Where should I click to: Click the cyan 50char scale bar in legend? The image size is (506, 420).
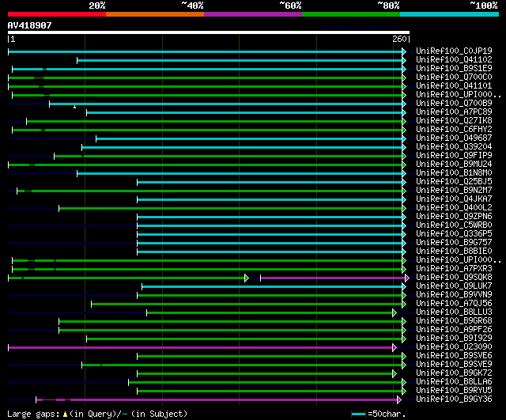pyautogui.click(x=358, y=414)
